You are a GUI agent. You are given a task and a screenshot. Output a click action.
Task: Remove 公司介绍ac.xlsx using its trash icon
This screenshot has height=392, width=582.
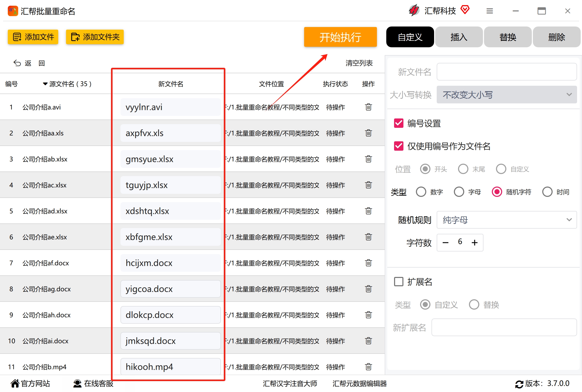click(368, 185)
